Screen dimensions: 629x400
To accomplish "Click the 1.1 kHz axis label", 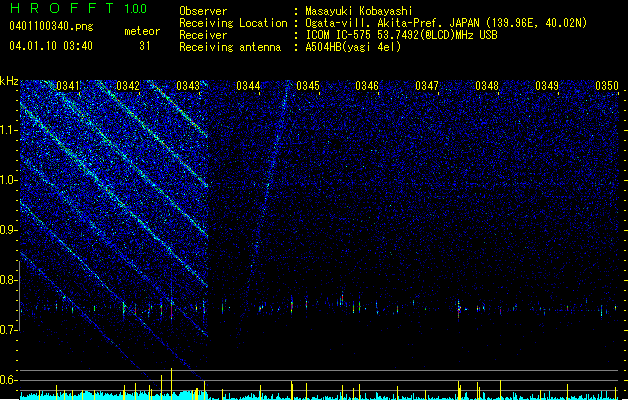I will [x=9, y=130].
